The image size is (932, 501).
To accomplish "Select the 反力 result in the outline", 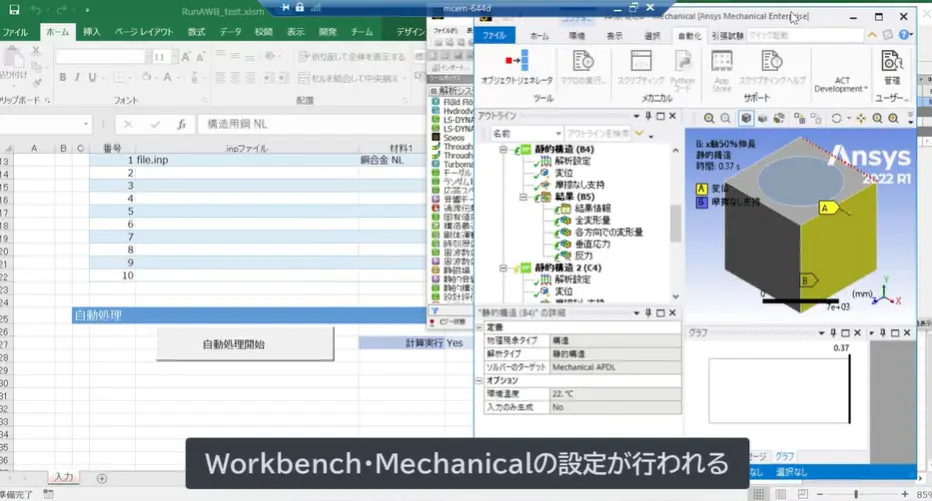I will [584, 256].
